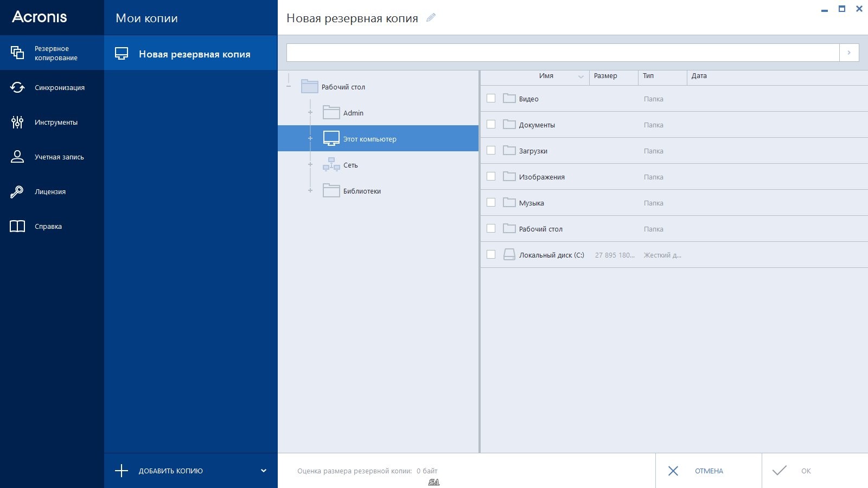Select the Изображения checkbox
868x488 pixels.
491,176
